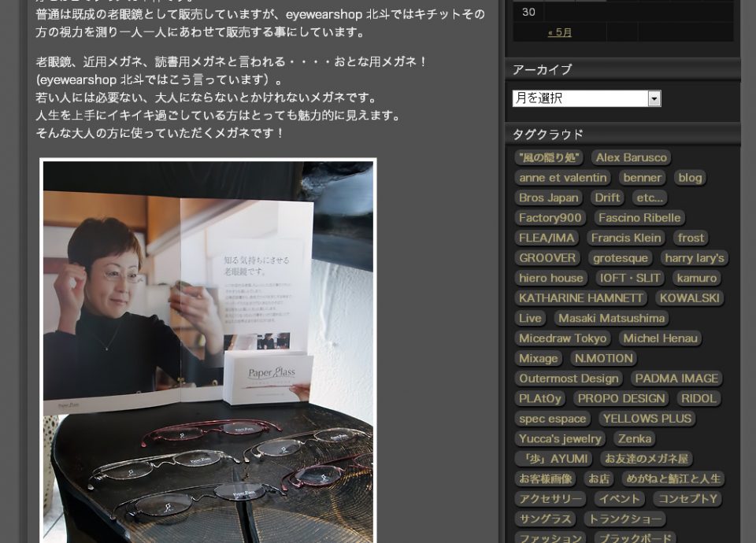
Task: Select the Outermost Design tag
Action: tap(569, 379)
